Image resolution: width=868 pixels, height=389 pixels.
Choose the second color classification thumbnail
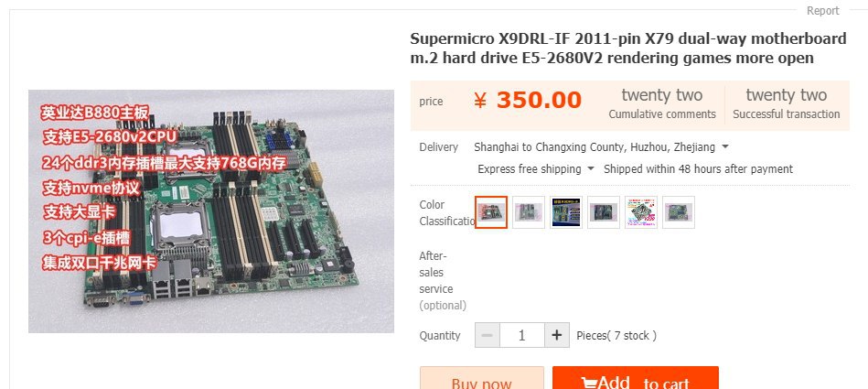(x=528, y=211)
